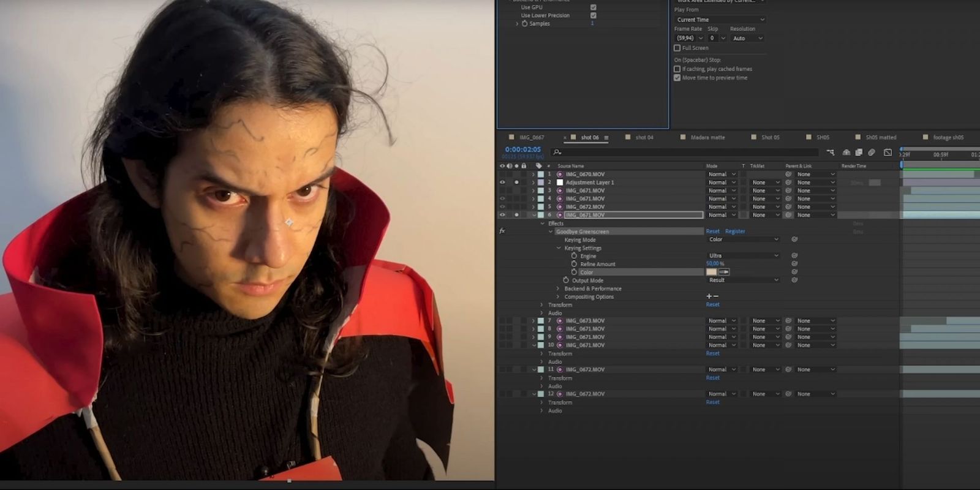Screen dimensions: 980x490
Task: Open the key Color swatch picker
Action: 711,272
